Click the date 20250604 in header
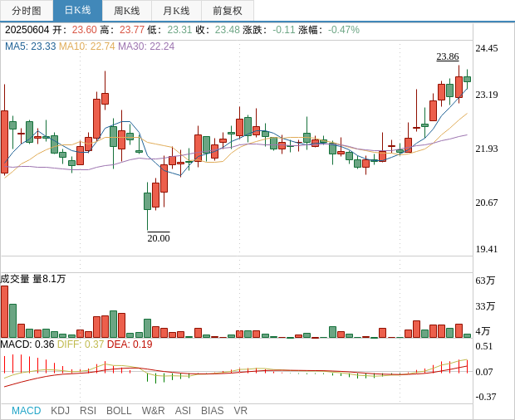 click(x=27, y=30)
